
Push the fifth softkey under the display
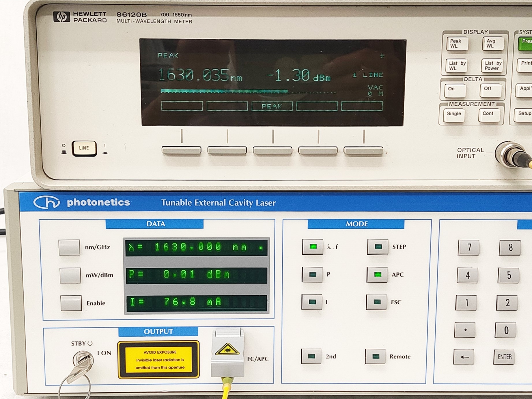(363, 150)
